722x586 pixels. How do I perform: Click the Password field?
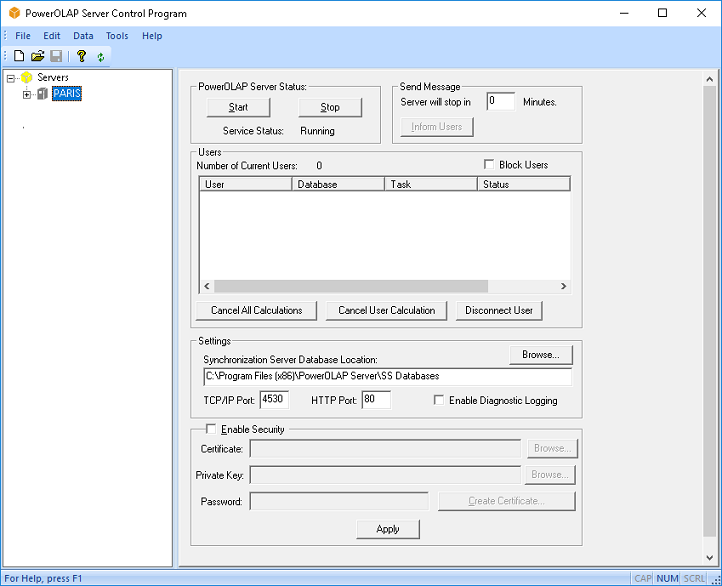339,501
